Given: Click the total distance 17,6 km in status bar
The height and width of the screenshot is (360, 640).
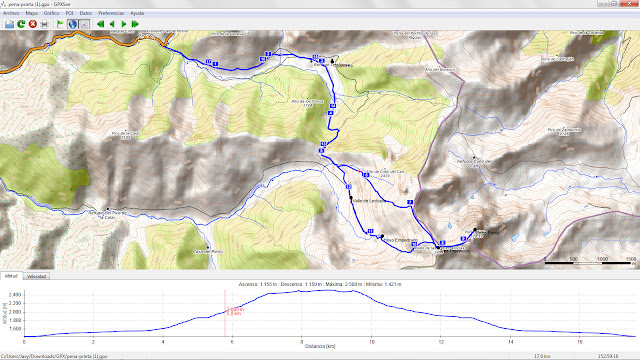Looking at the screenshot, I should click(x=542, y=356).
